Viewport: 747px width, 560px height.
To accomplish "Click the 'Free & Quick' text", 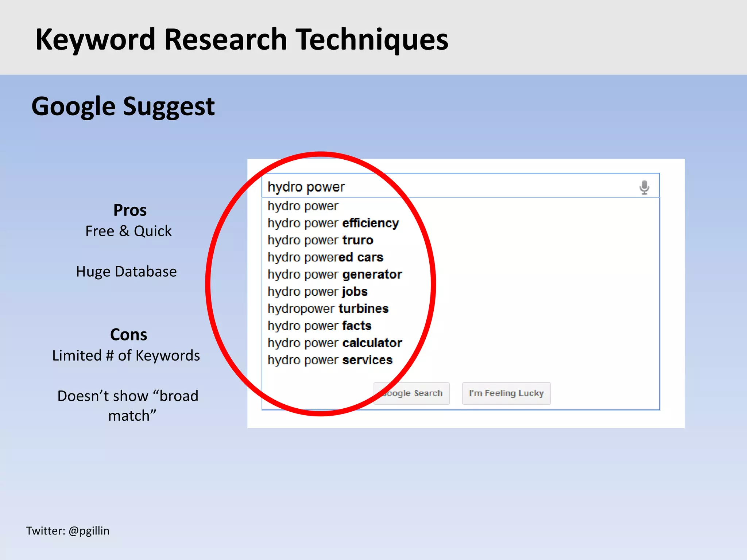I will pyautogui.click(x=128, y=231).
